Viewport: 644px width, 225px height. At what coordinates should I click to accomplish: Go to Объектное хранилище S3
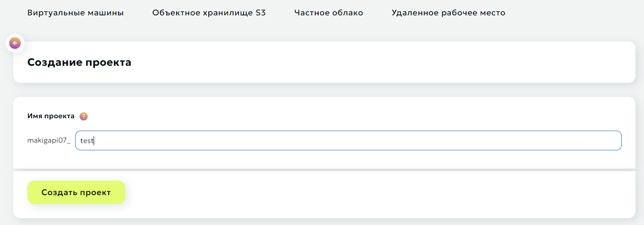coord(209,13)
